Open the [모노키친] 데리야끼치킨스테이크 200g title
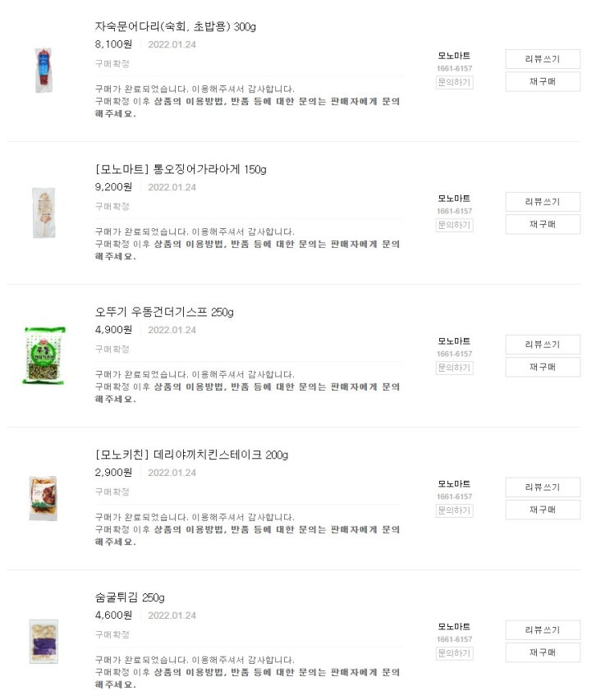 (x=191, y=455)
